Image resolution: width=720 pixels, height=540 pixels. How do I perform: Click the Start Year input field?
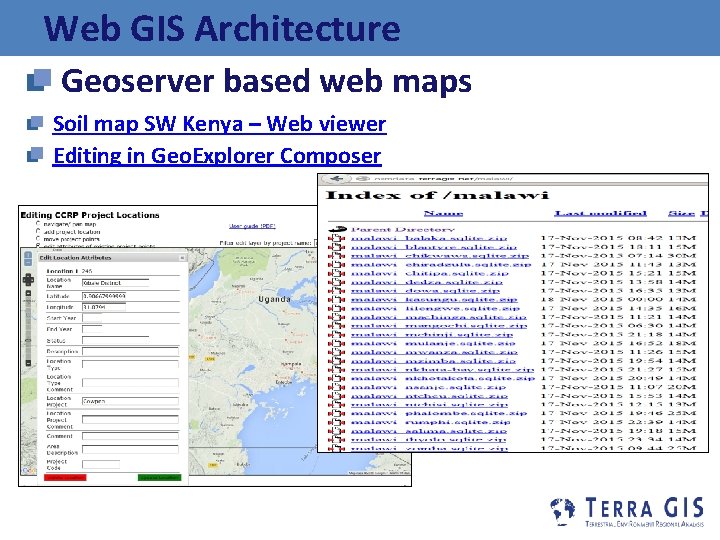coord(92,318)
